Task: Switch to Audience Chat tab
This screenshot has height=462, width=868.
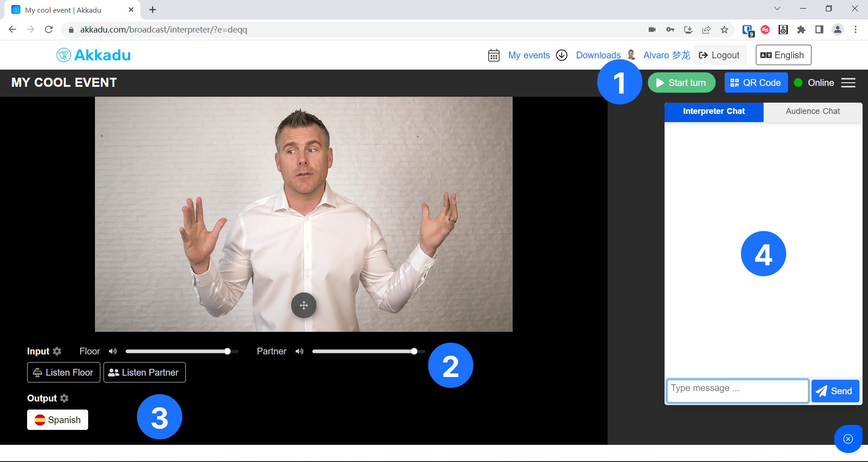Action: click(813, 111)
